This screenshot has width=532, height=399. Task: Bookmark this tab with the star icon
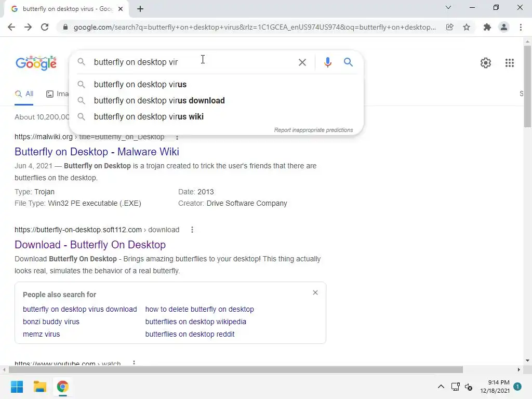467,27
